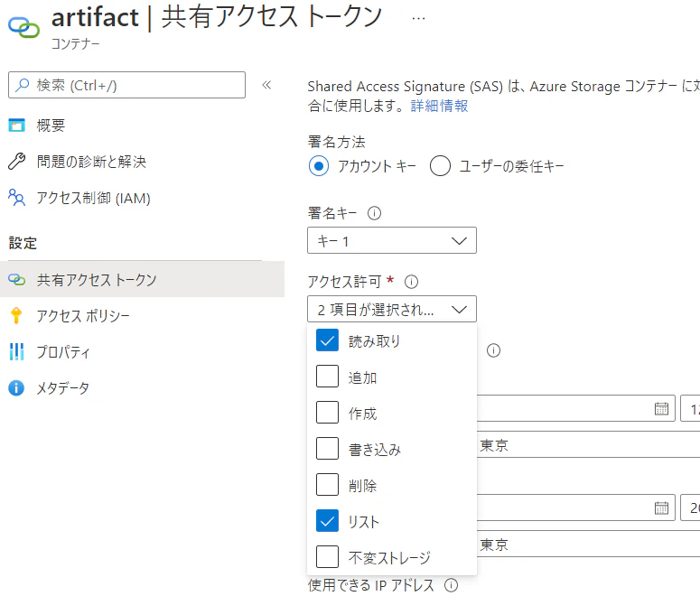The height and width of the screenshot is (596, 700).
Task: Open the 東京 start timezone dropdown
Action: coord(588,444)
